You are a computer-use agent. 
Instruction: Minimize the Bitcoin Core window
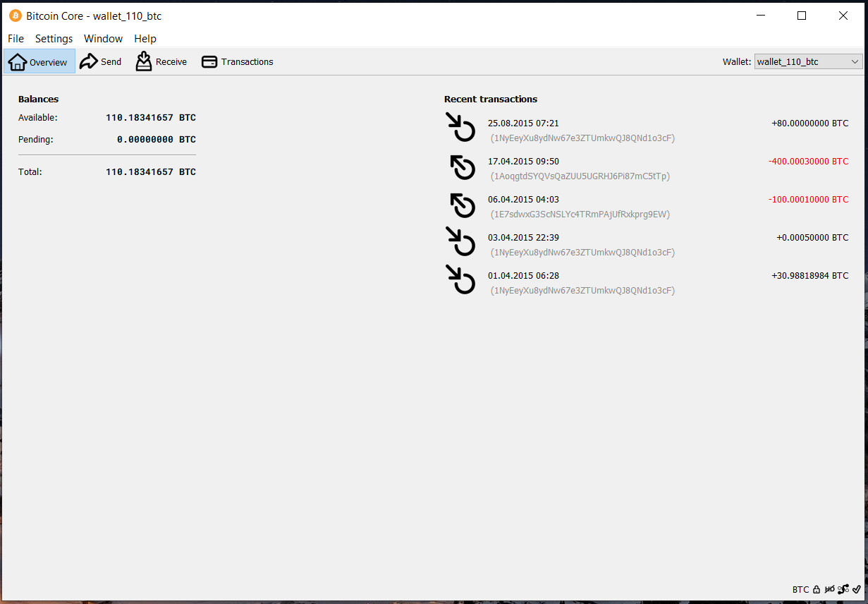[x=761, y=16]
